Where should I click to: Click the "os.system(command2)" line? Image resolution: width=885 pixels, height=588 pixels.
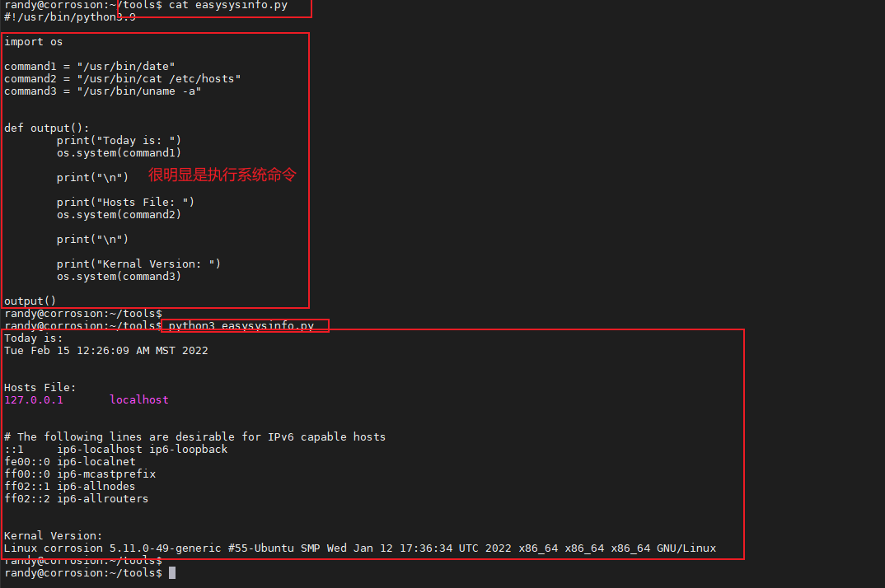[x=119, y=214]
